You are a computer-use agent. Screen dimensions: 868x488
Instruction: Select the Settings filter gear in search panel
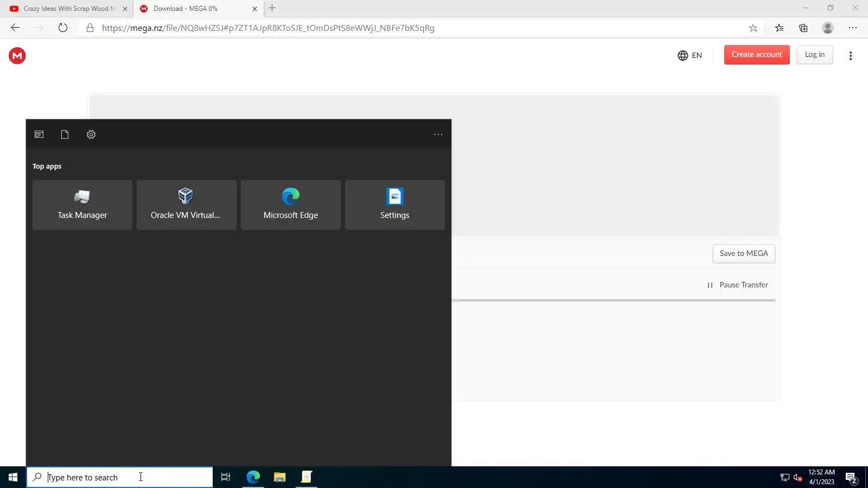pos(91,134)
